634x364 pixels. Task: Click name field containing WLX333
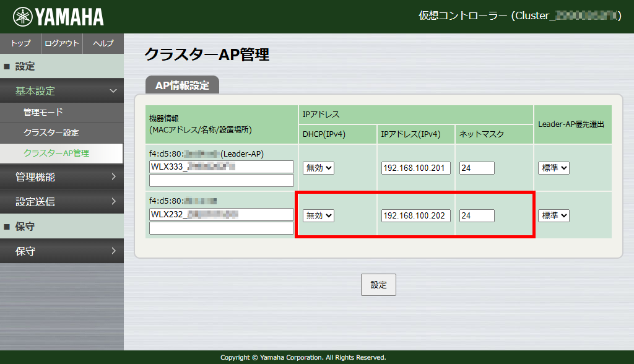click(222, 167)
